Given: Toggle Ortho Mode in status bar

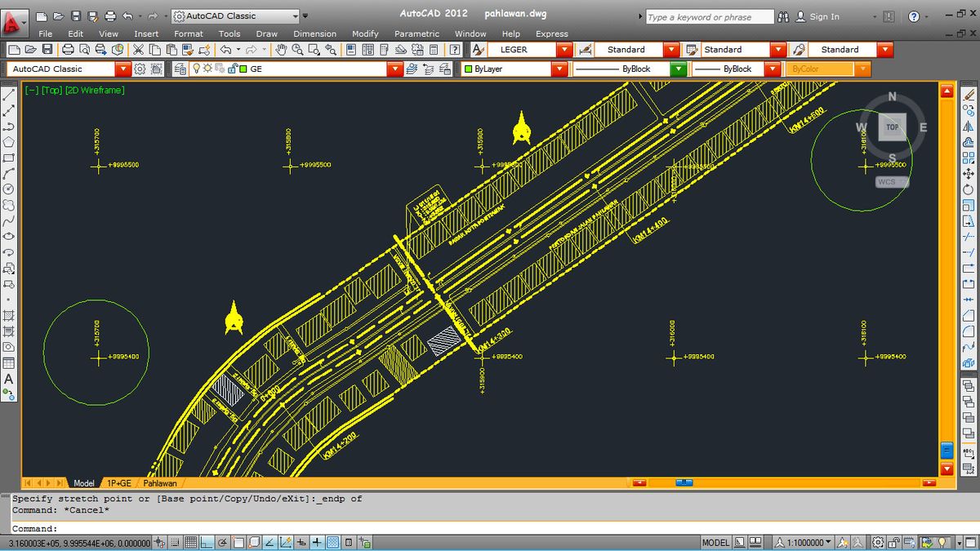Looking at the screenshot, I should click(207, 543).
